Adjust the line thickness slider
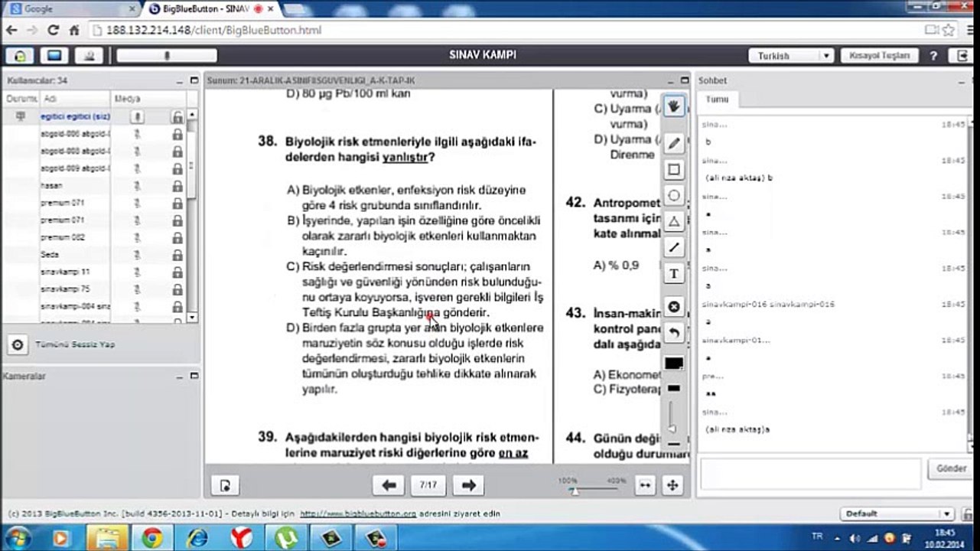The width and height of the screenshot is (980, 551). pos(673,417)
